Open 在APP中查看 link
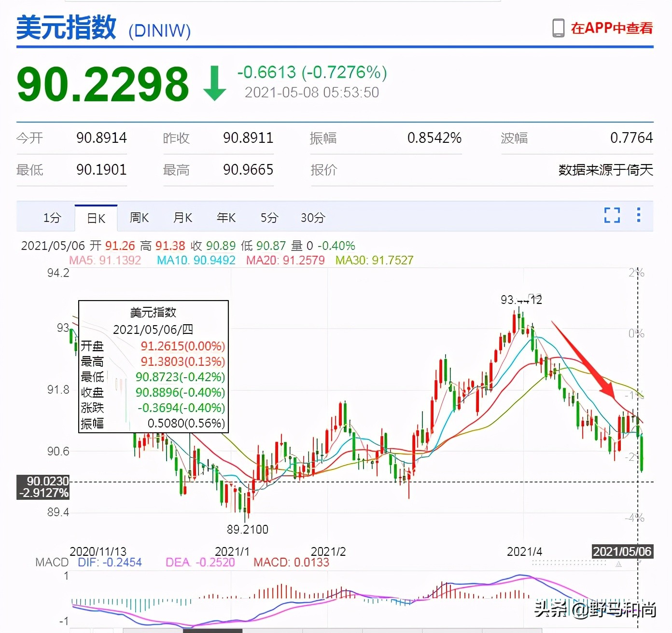The width and height of the screenshot is (672, 633). tap(612, 28)
